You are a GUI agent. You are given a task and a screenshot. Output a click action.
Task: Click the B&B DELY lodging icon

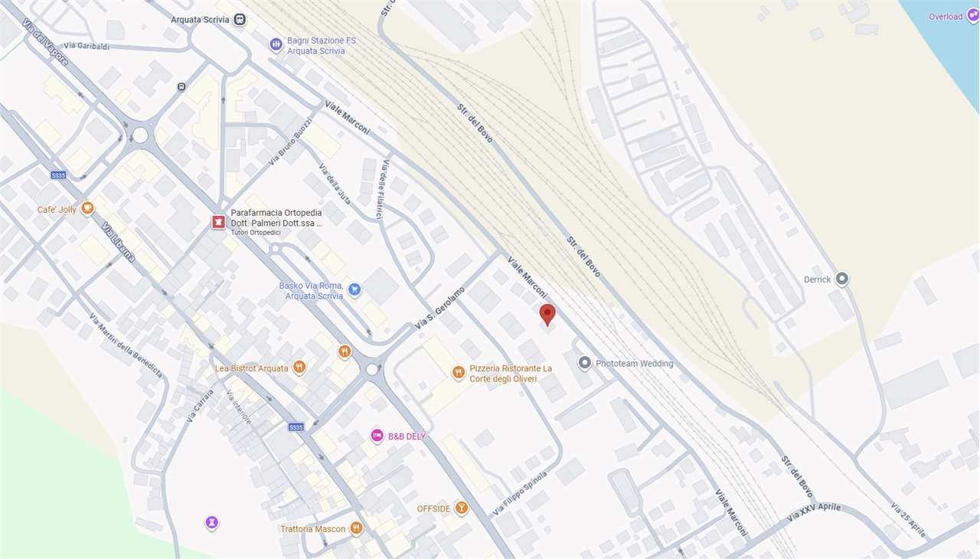pos(377,436)
